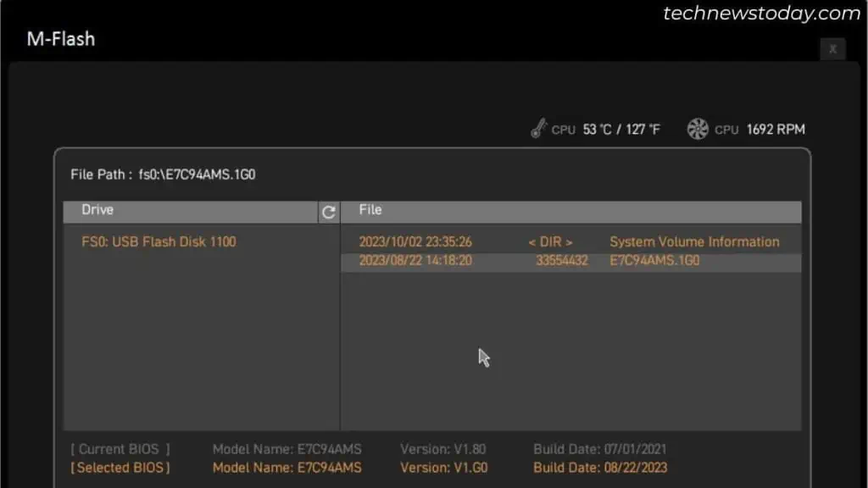
Task: Click the Selected BIOS entry line
Action: (102, 467)
